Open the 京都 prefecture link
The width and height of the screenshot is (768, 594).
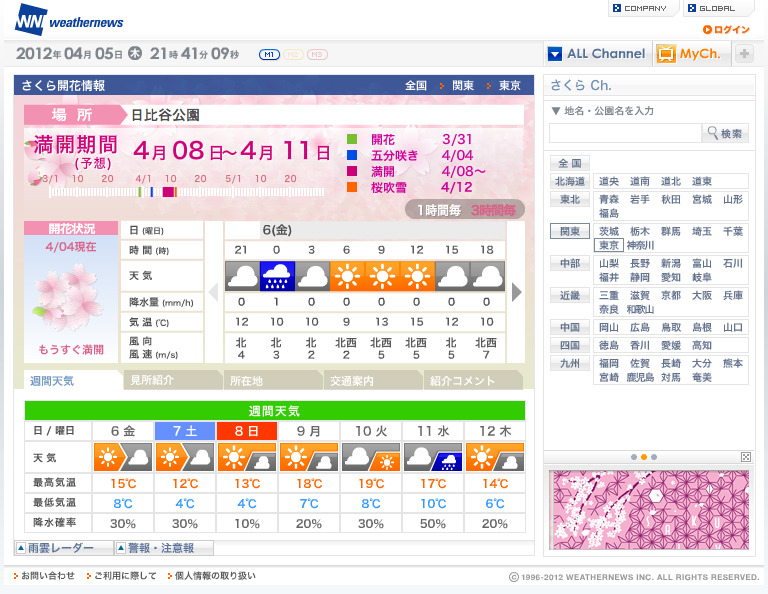pyautogui.click(x=671, y=295)
